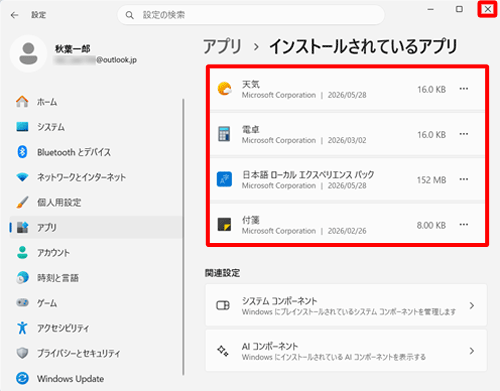Open more options for 天気
Viewport: 500px width, 391px height.
point(464,89)
